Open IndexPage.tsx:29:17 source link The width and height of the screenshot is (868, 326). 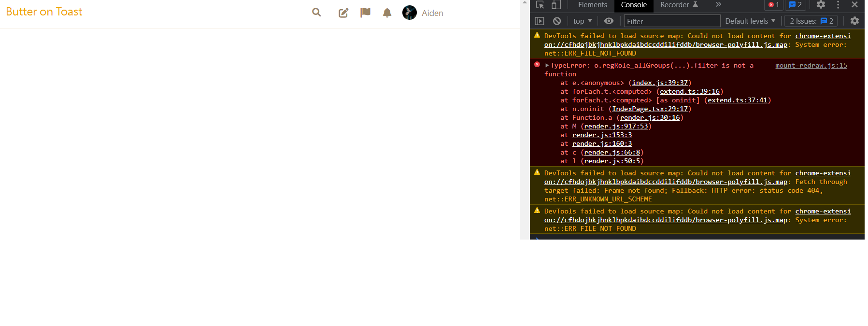click(650, 109)
